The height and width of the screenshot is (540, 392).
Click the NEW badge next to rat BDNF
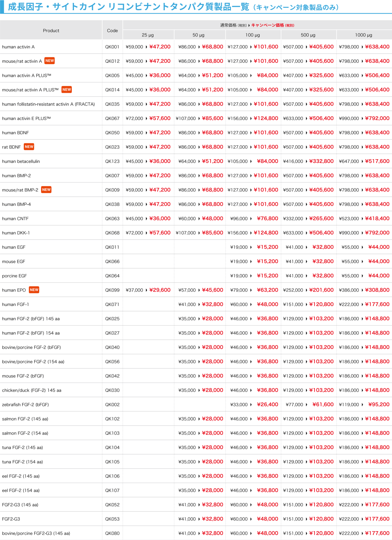tap(29, 147)
